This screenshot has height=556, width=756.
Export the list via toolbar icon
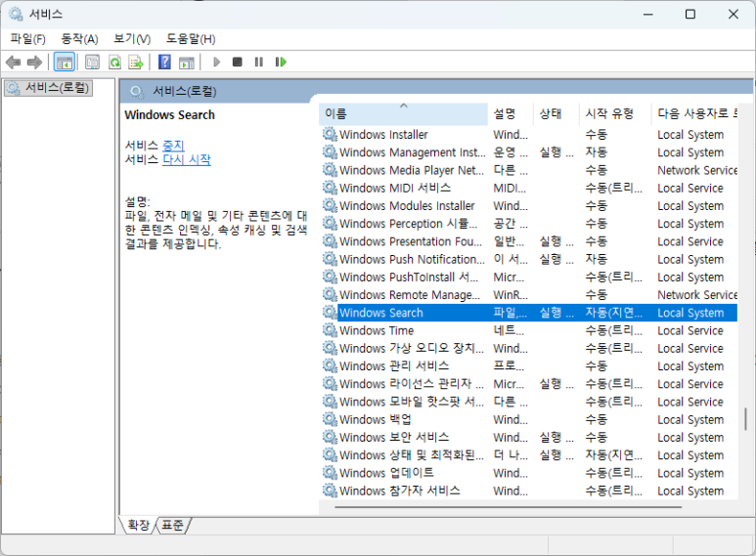136,63
